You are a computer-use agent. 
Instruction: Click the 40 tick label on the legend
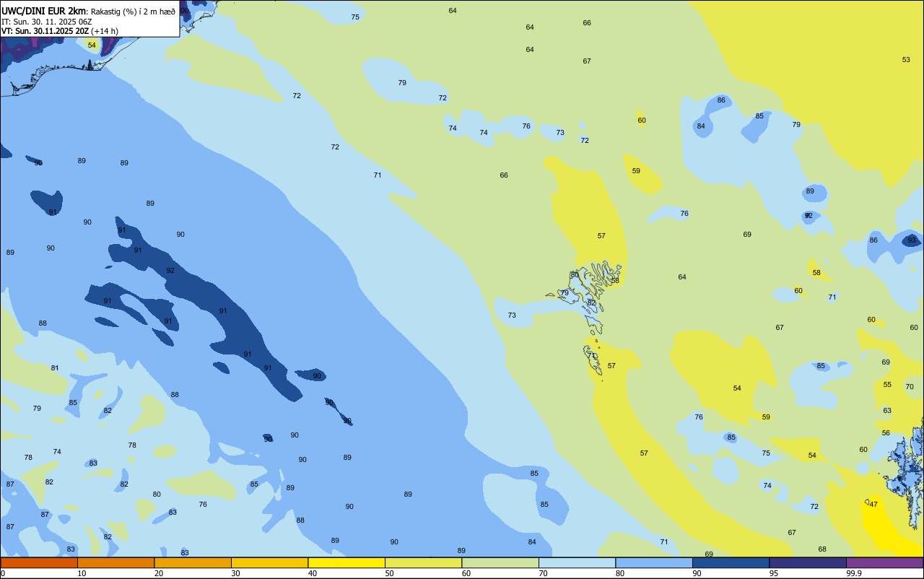pos(313,573)
